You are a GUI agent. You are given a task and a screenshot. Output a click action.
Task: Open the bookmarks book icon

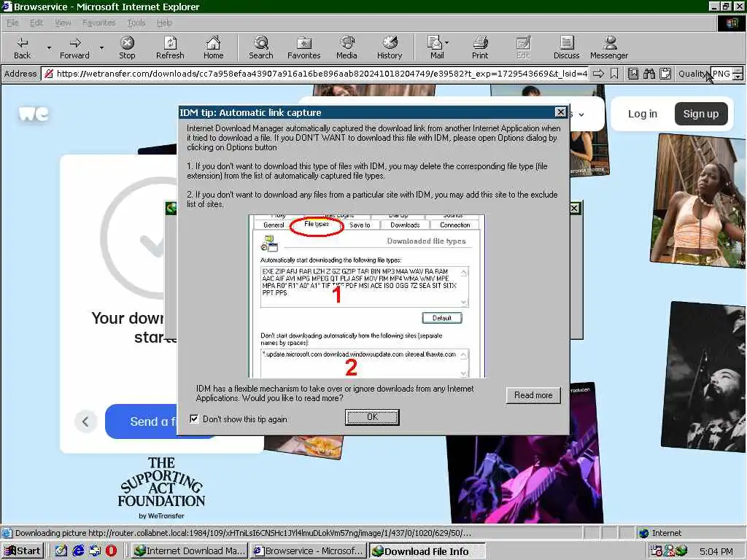pos(632,74)
